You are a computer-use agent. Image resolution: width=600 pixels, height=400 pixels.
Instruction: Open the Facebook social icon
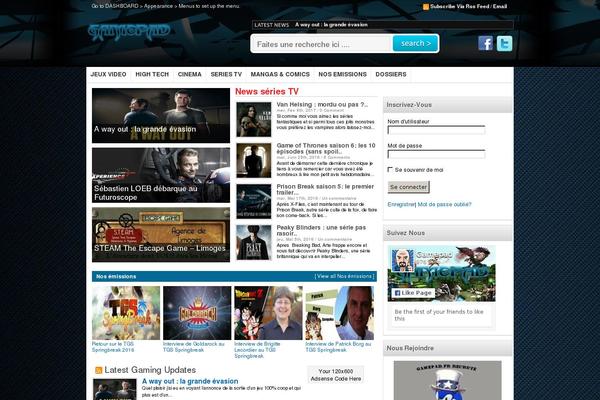(485, 43)
